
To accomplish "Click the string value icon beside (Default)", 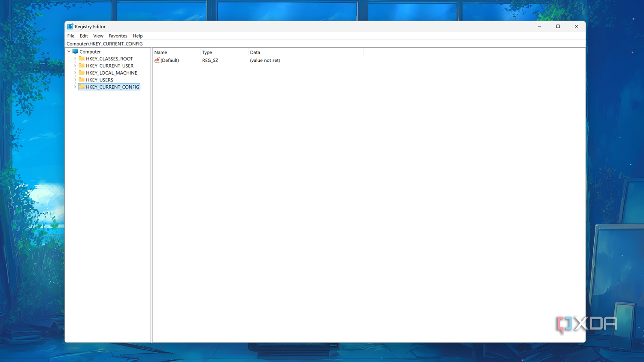I will [157, 60].
